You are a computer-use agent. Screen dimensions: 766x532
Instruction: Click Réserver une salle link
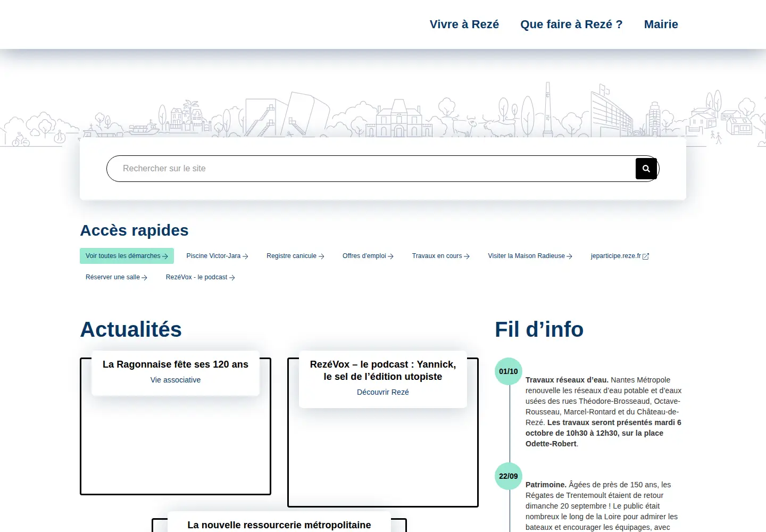click(116, 277)
